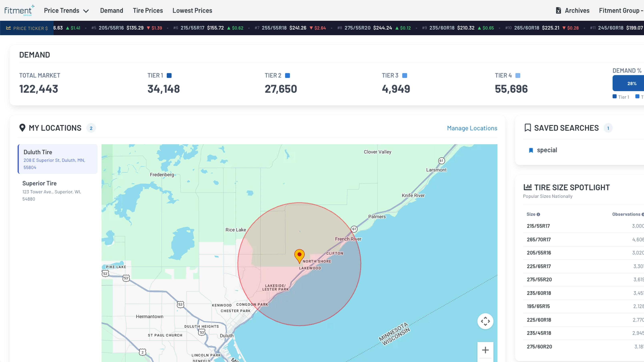644x362 pixels.
Task: Open the Tire Prices page
Action: coord(148,11)
